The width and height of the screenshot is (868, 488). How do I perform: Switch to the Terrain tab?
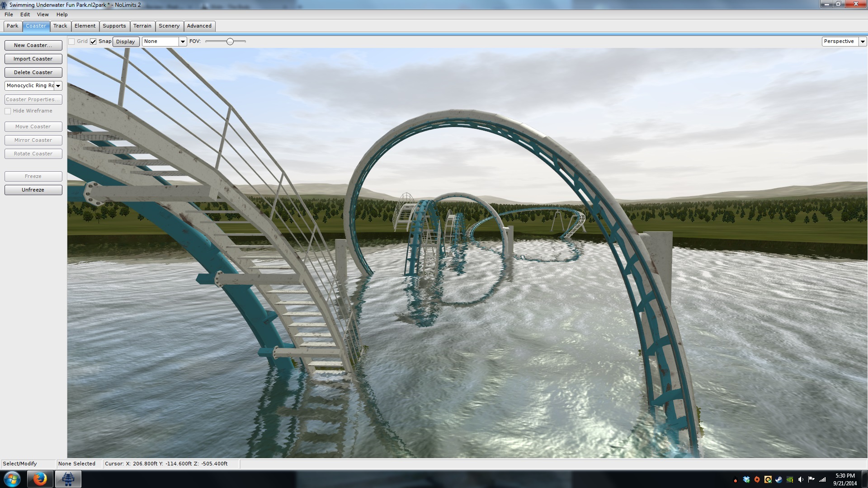tap(142, 26)
